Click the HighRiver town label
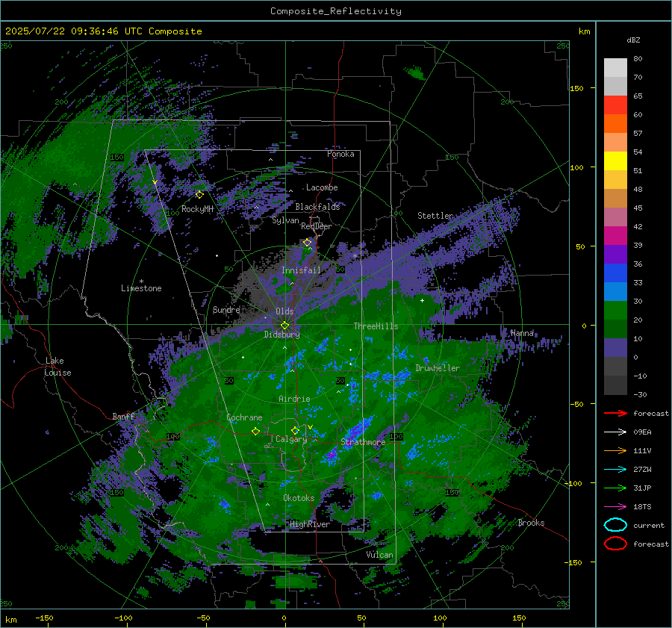Image resolution: width=672 pixels, height=628 pixels. click(x=310, y=524)
